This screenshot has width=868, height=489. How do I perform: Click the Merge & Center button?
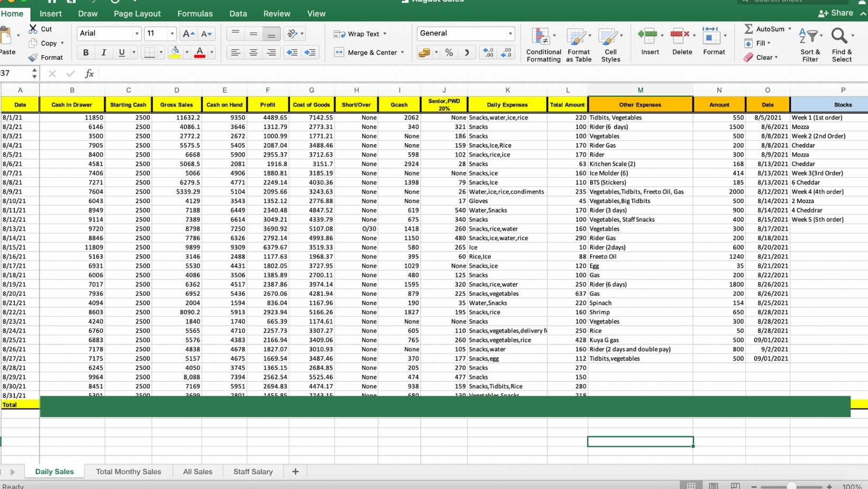(x=365, y=52)
